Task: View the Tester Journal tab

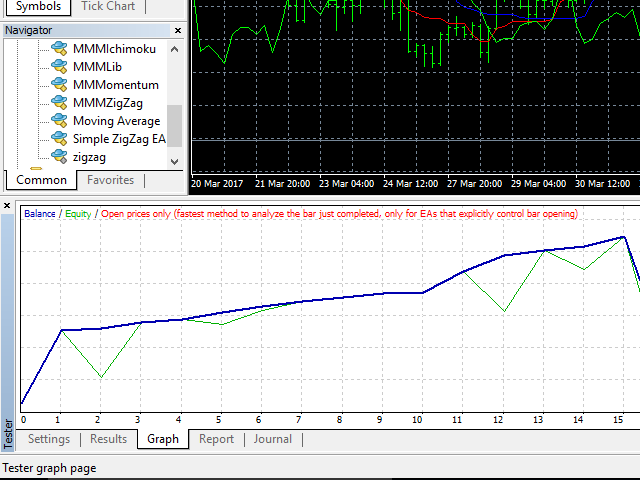Action: (273, 439)
